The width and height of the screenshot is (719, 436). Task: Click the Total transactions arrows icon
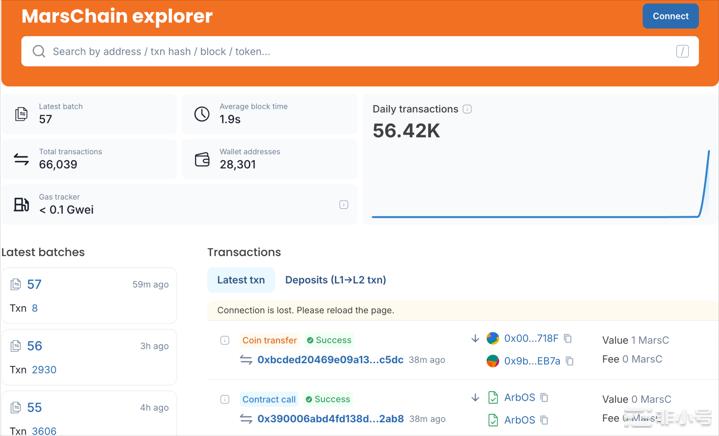click(21, 159)
